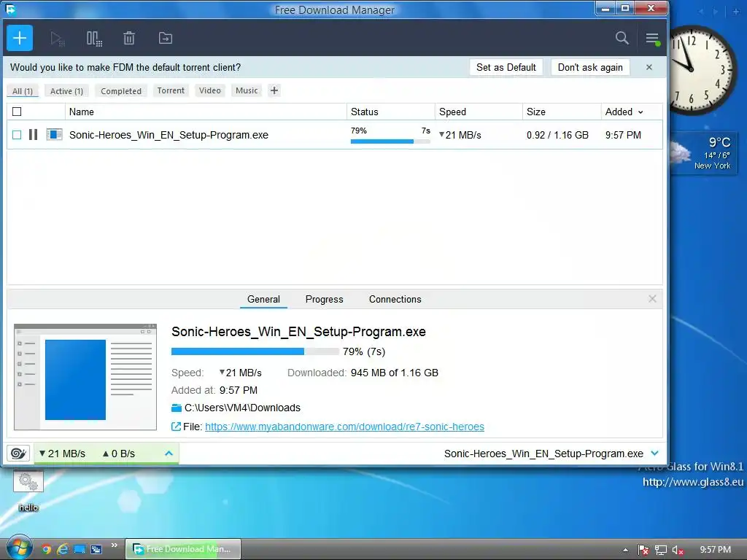Open external link icon next to File
Screen dimensions: 747x560
pyautogui.click(x=176, y=427)
